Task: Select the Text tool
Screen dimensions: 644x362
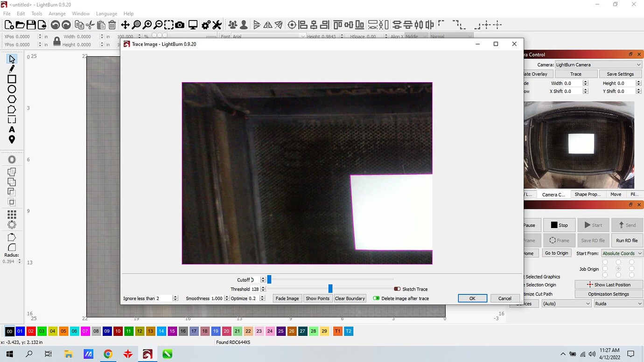Action: tap(12, 129)
